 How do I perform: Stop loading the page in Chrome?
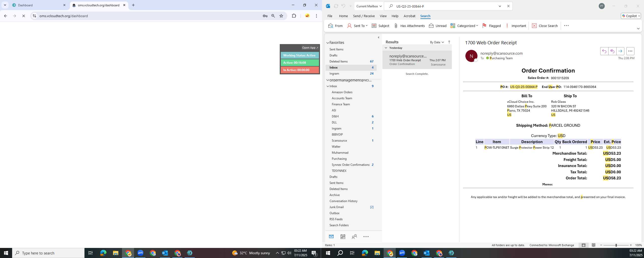(23, 16)
